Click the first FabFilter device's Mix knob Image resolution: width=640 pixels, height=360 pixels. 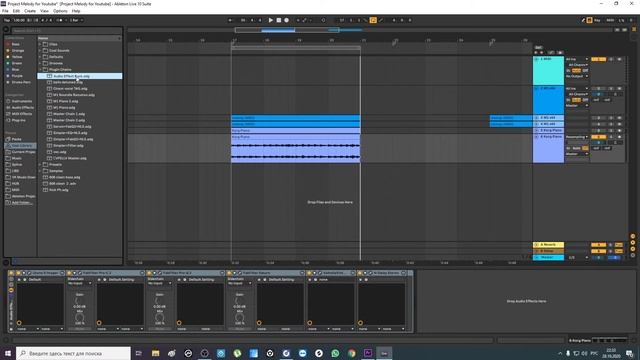click(x=80, y=318)
